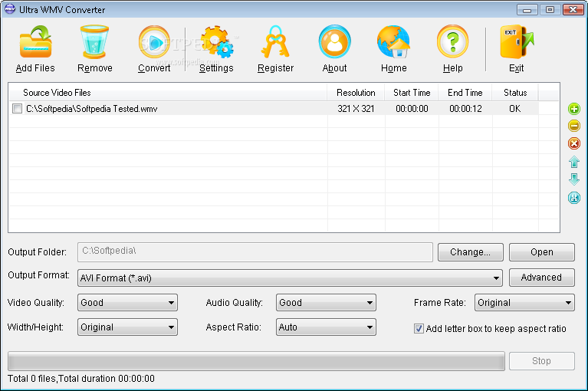
Task: Open the Frame Rate dropdown
Action: (524, 303)
